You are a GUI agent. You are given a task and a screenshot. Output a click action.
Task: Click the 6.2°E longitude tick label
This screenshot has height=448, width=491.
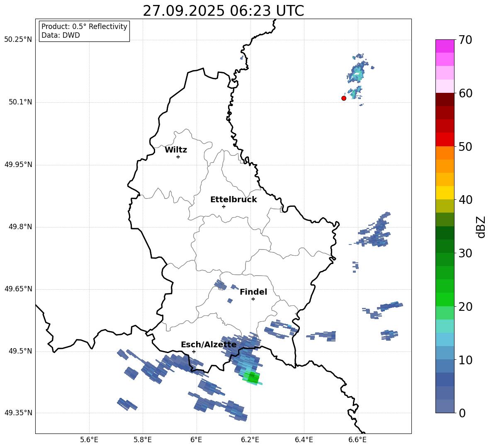point(250,440)
